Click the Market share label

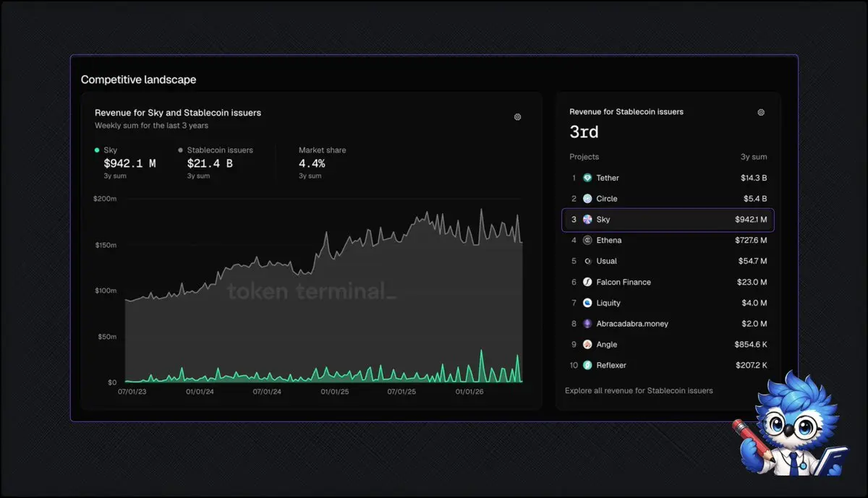(322, 150)
